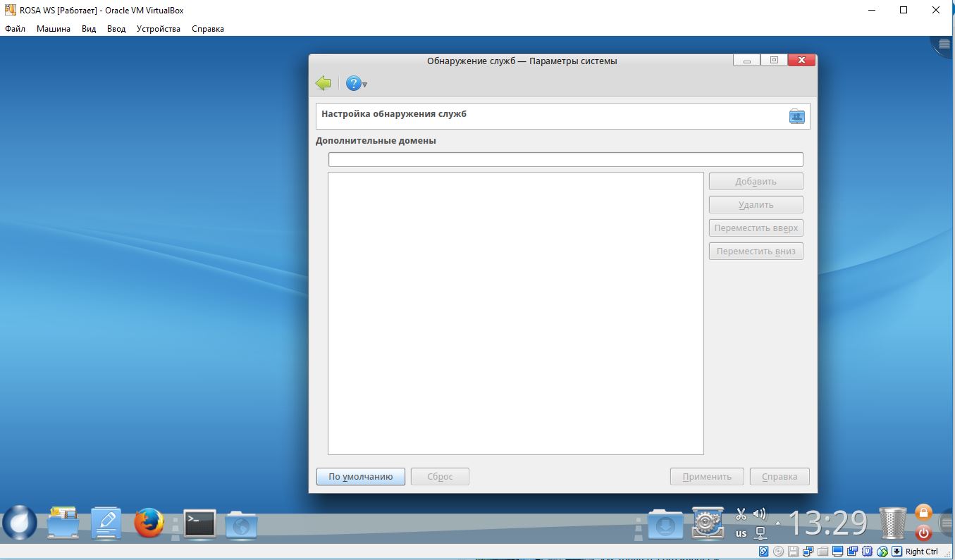Click the Переместить вниз button
The image size is (955, 560).
756,251
